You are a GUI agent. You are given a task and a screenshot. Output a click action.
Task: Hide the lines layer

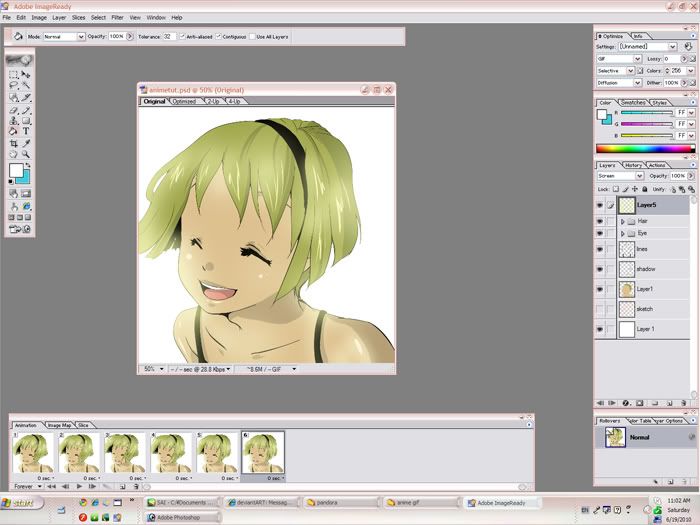[600, 250]
